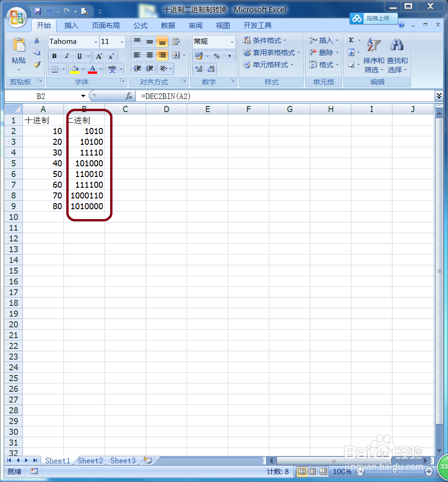Select cell B9 with value 1010000
Viewport: 448px width, 482px height.
(84, 206)
